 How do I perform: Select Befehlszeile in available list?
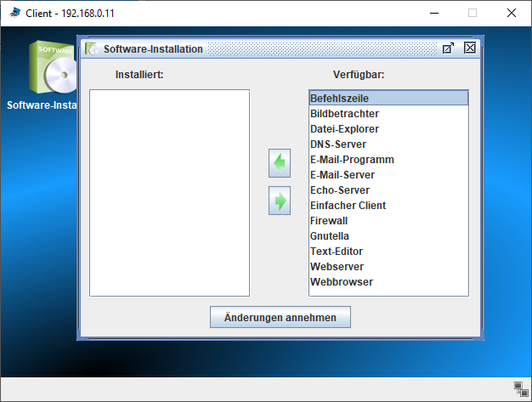(389, 98)
